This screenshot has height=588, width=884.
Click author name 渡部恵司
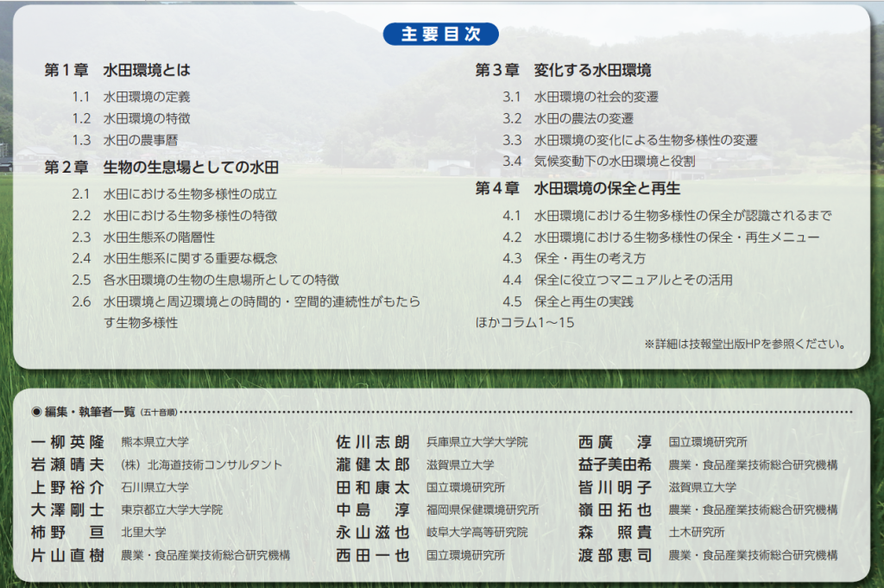[x=615, y=555]
